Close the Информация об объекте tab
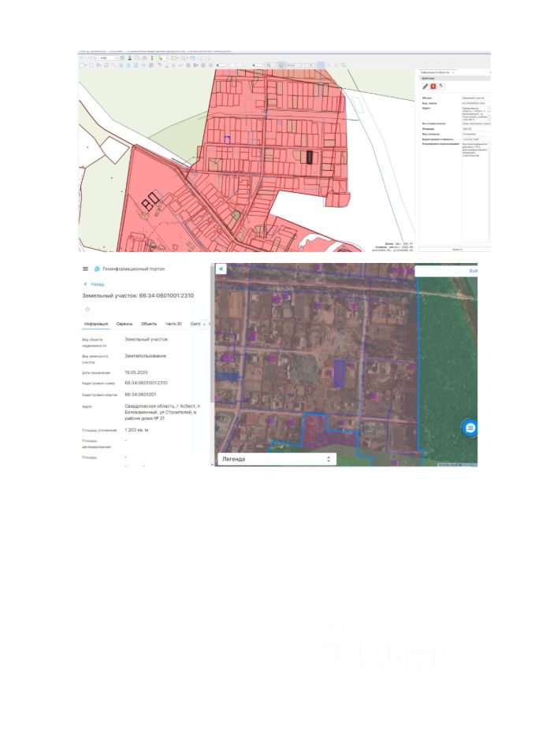This screenshot has width=535, height=756. (453, 72)
